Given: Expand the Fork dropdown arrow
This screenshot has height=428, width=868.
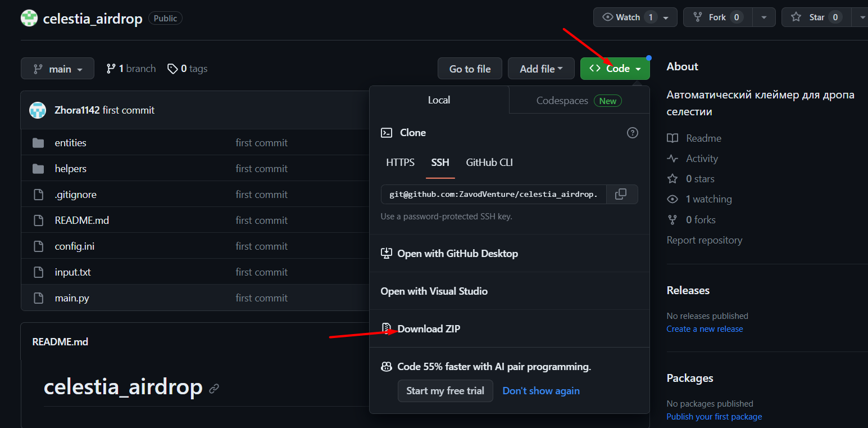Looking at the screenshot, I should [764, 17].
